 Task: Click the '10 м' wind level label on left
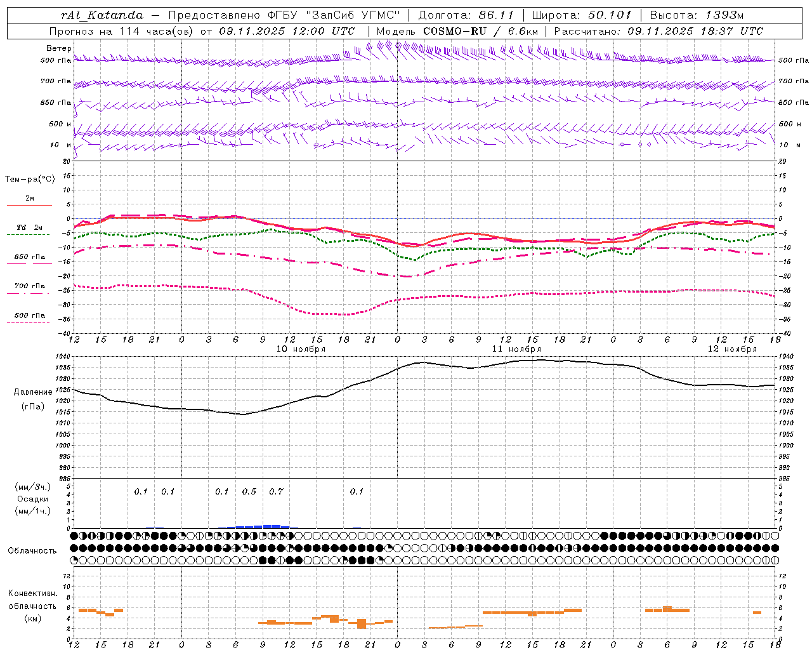[x=60, y=145]
